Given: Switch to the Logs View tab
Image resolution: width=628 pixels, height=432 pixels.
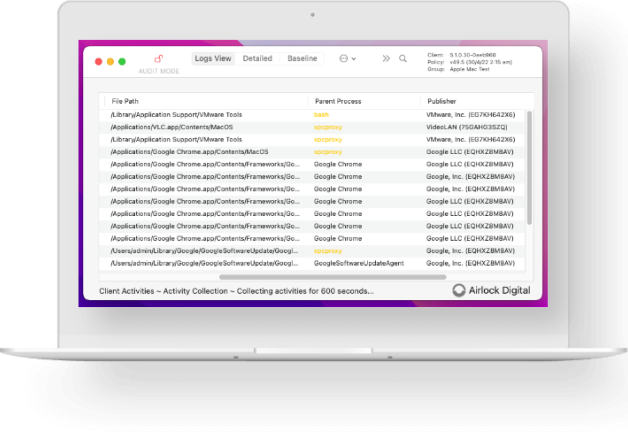Looking at the screenshot, I should pyautogui.click(x=213, y=58).
